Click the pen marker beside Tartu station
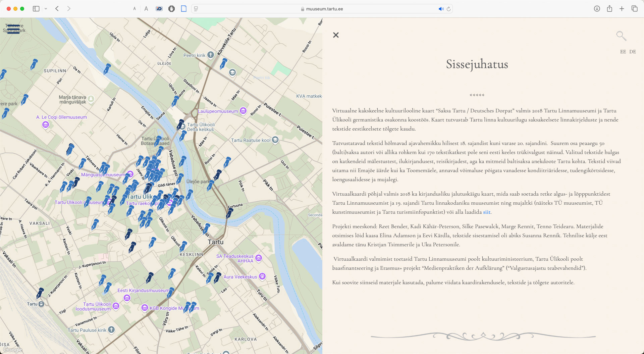644x354 pixels. [x=40, y=293]
